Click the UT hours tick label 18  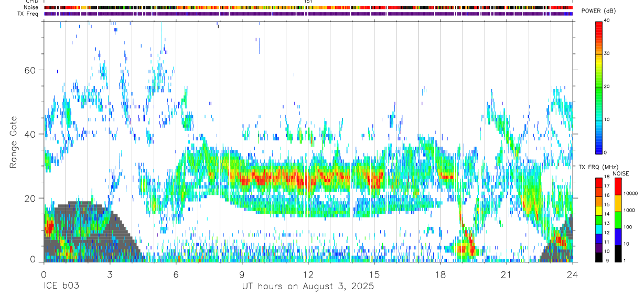[441, 274]
